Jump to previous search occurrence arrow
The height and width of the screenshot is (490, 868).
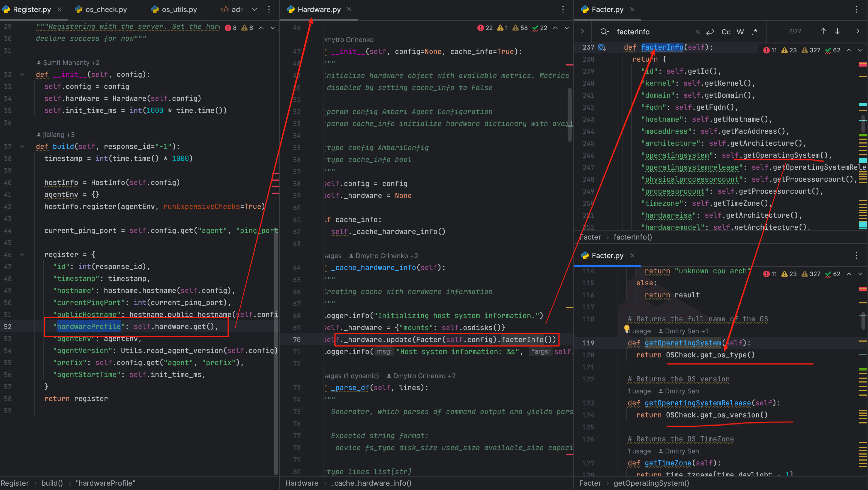click(823, 31)
